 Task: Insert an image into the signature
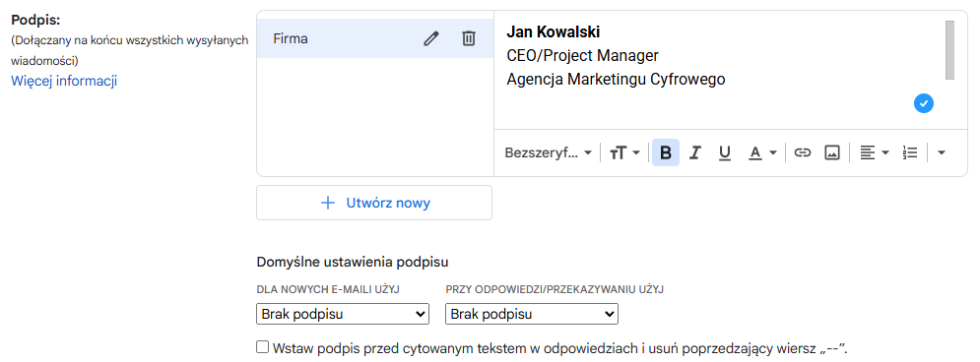coord(832,152)
